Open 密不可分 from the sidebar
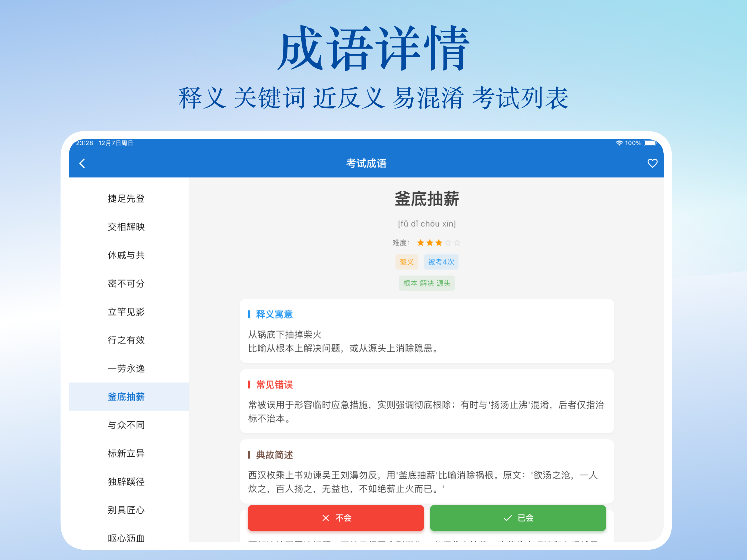 click(128, 284)
